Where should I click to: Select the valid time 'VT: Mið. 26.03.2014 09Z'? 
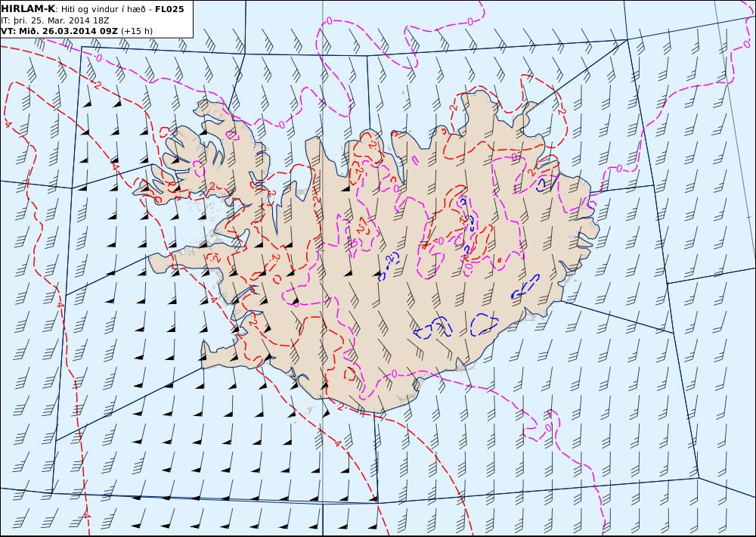pos(59,31)
